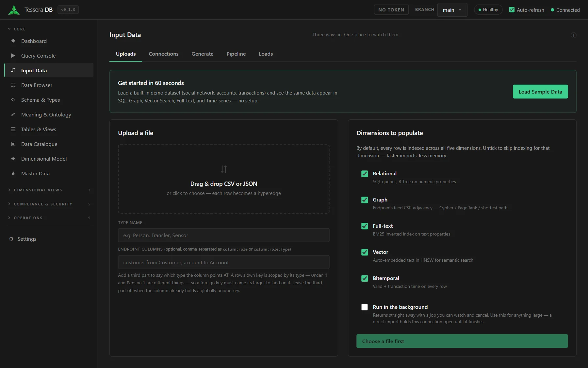
Task: Click the 'Get started in 60 seconds' heading
Action: coord(151,83)
